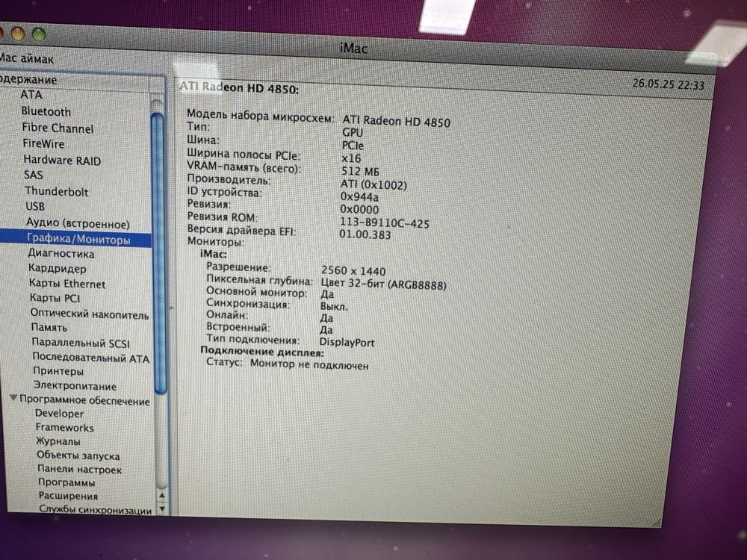The width and height of the screenshot is (747, 560).
Task: Open the Принтеры entry
Action: 58,371
